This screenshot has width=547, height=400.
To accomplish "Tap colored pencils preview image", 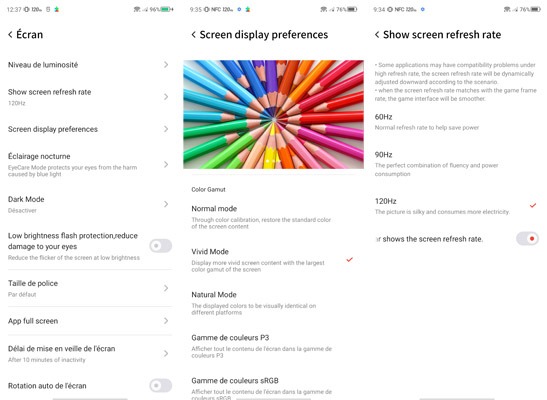I will (274, 114).
